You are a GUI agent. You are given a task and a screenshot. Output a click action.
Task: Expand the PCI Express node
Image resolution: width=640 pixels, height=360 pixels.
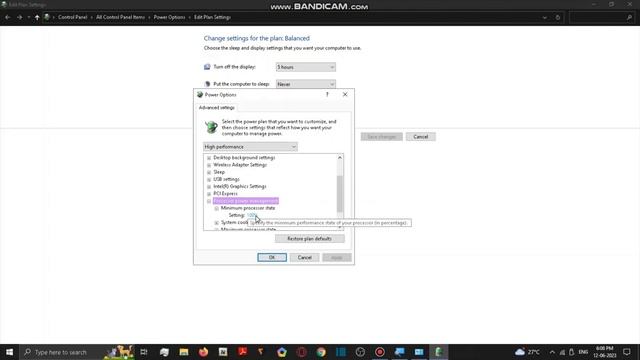209,194
